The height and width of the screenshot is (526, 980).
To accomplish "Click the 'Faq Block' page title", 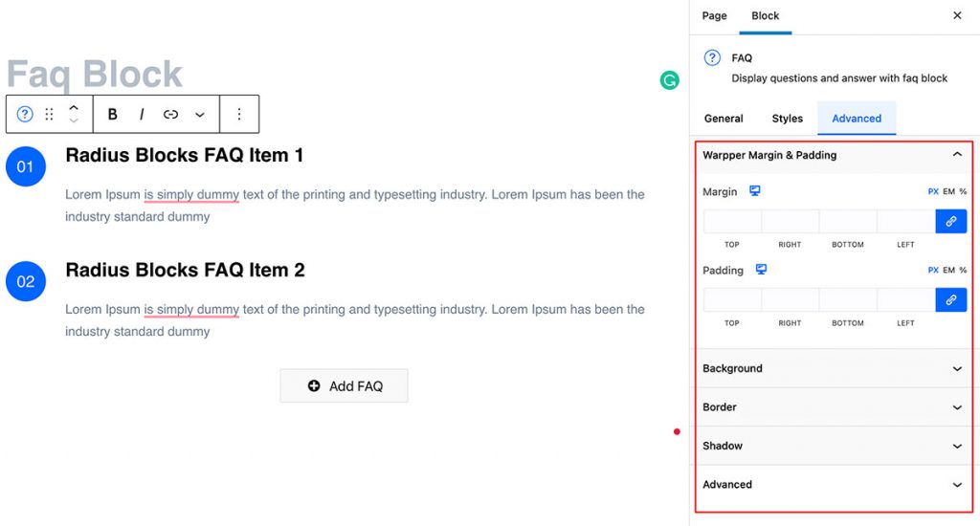I will point(95,74).
